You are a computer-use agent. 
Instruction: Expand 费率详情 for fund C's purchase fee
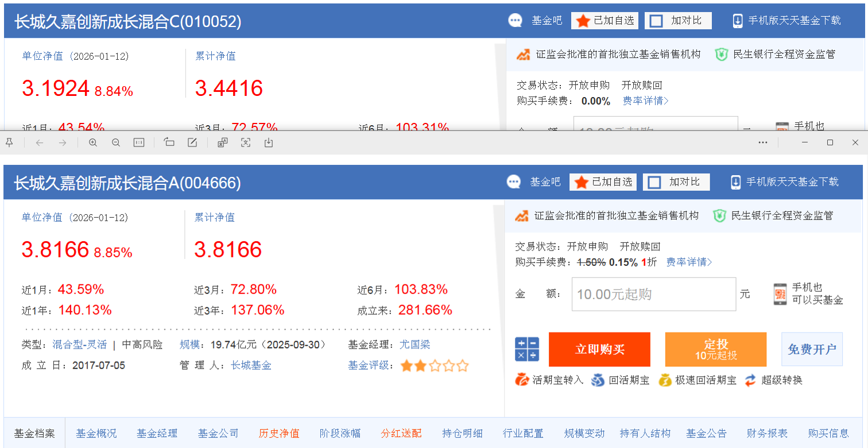[x=646, y=101]
